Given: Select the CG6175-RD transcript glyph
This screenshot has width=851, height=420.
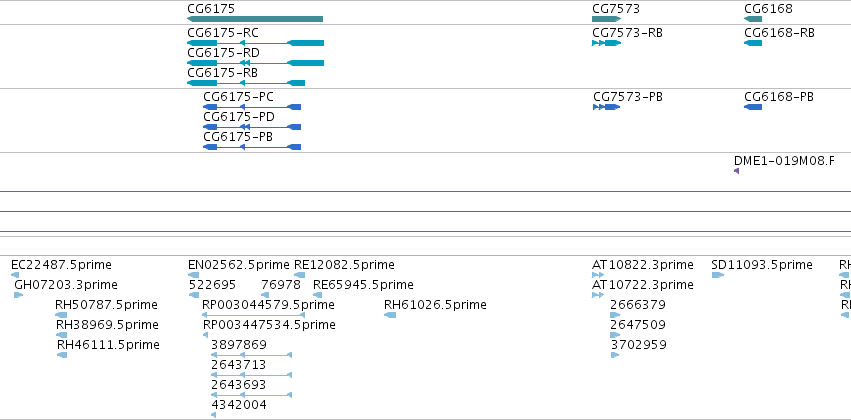Looking at the screenshot, I should coord(255,63).
